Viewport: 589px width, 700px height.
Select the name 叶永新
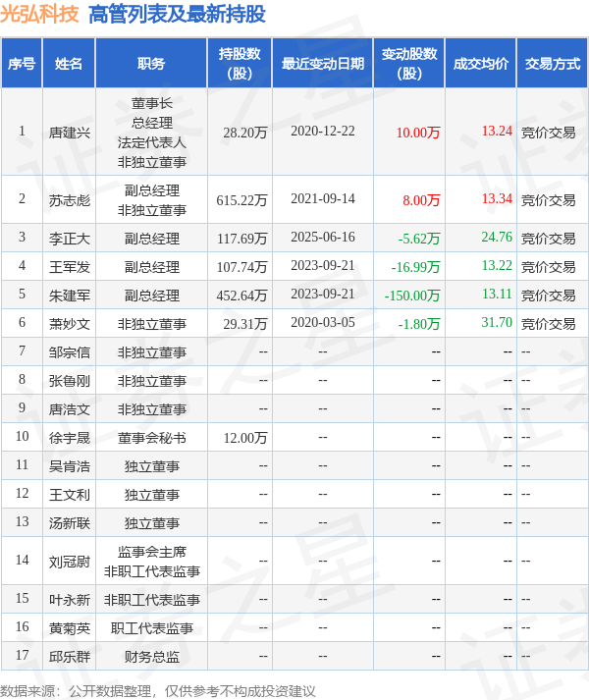(x=70, y=600)
